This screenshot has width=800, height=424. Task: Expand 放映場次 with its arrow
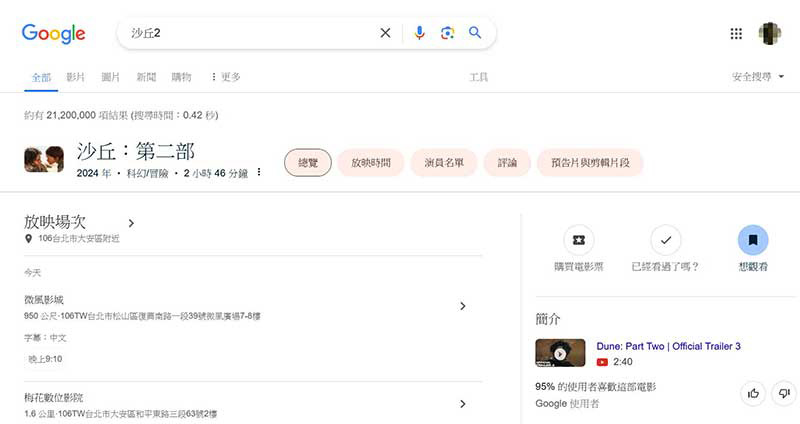tap(131, 223)
